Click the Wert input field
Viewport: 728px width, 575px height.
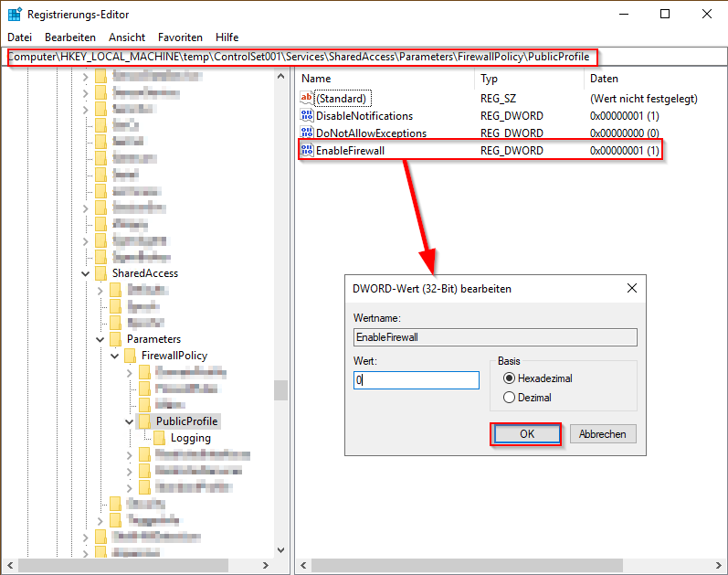click(x=416, y=380)
